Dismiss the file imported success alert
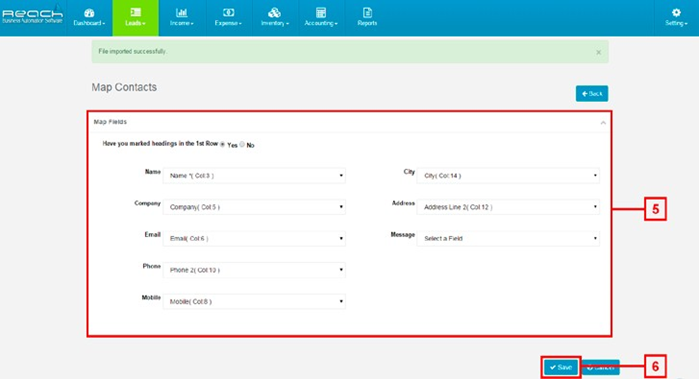The image size is (699, 379). 598,52
